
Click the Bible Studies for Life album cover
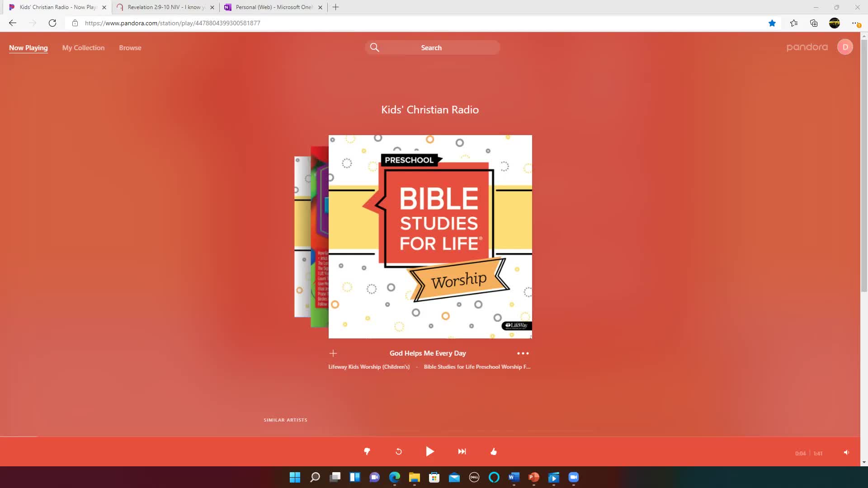(x=430, y=237)
